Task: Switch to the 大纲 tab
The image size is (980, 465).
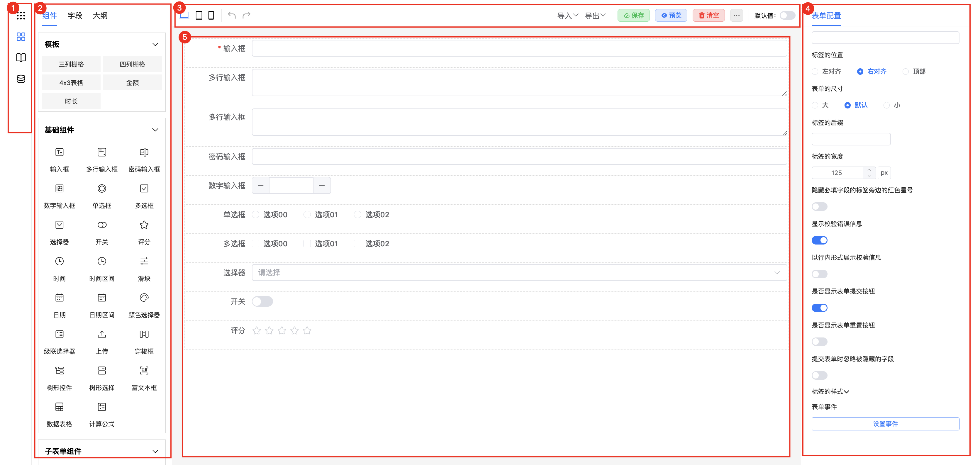Action: coord(100,16)
